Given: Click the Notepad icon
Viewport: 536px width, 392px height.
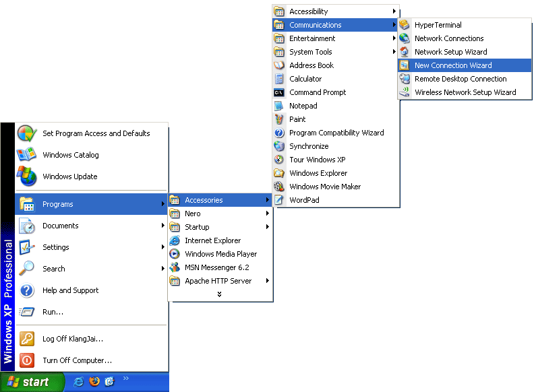Looking at the screenshot, I should [x=279, y=106].
